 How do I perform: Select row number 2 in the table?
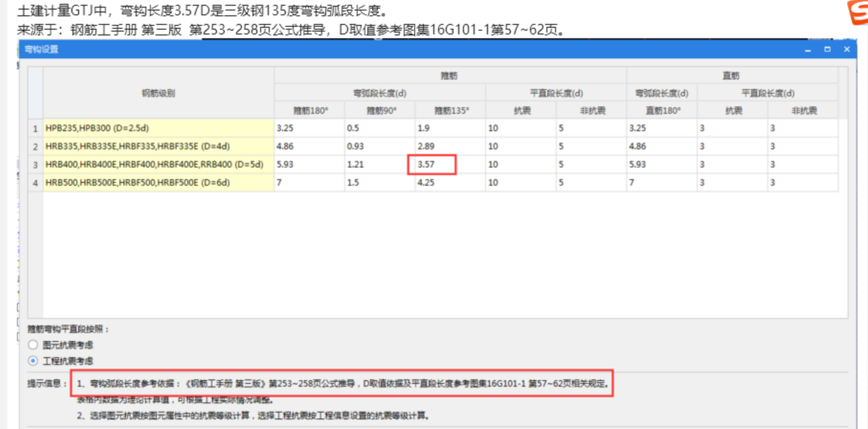36,146
